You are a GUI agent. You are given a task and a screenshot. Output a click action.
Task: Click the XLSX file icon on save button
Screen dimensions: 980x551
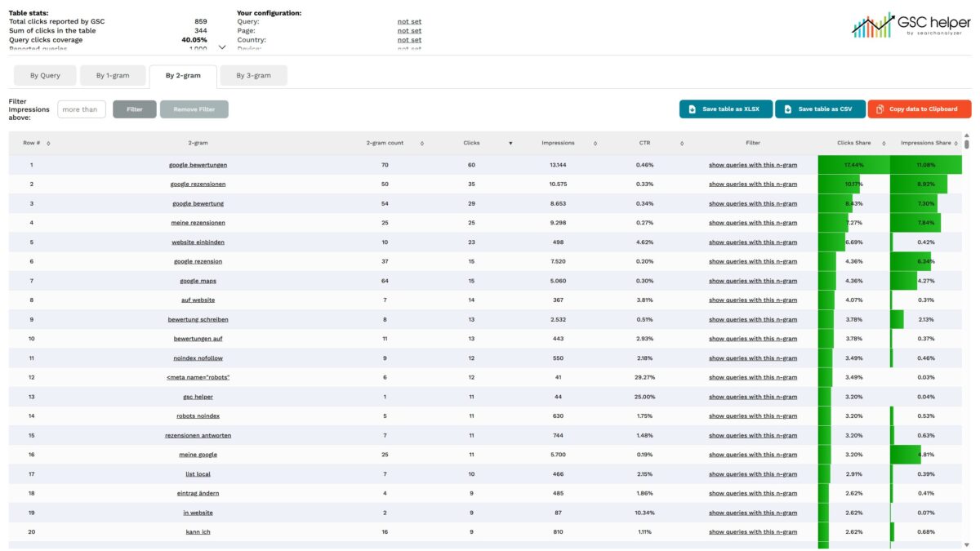pyautogui.click(x=692, y=109)
